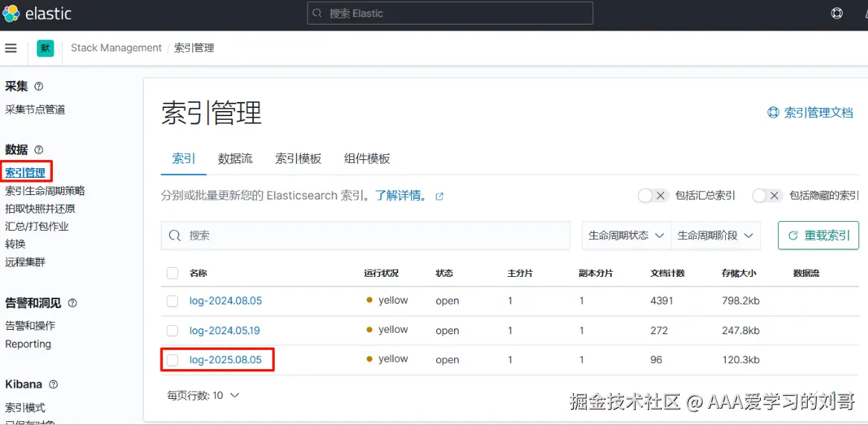Click Stack Management breadcrumb
Screen dimensions: 868x425
pos(116,48)
